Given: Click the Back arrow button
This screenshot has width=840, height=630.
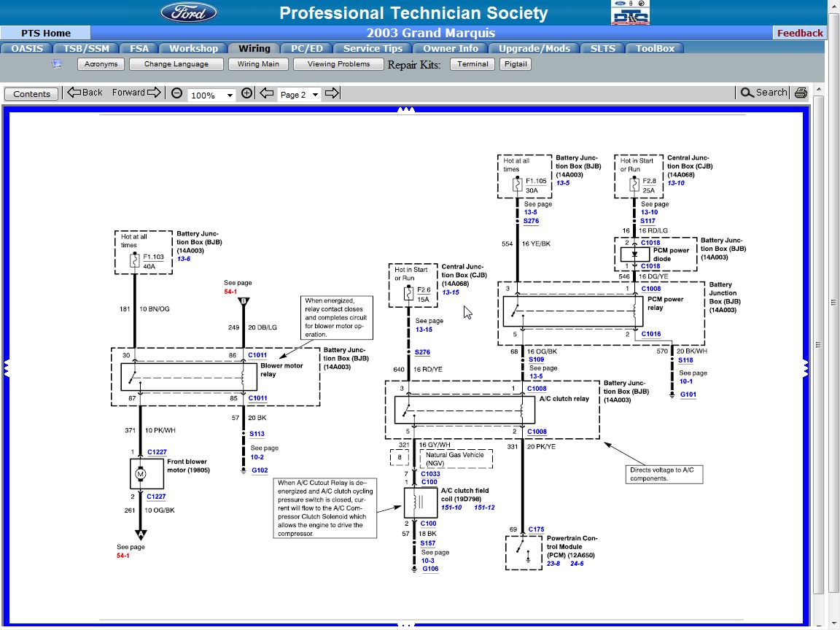Looking at the screenshot, I should click(85, 93).
